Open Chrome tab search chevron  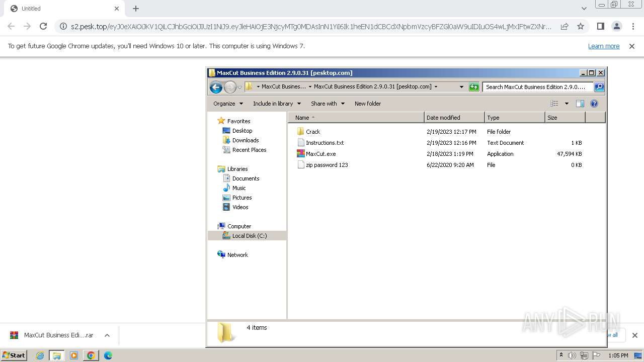point(584,9)
